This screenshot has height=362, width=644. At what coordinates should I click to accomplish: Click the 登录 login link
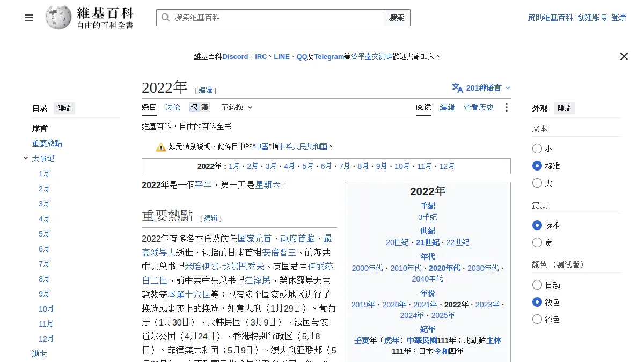pyautogui.click(x=619, y=18)
